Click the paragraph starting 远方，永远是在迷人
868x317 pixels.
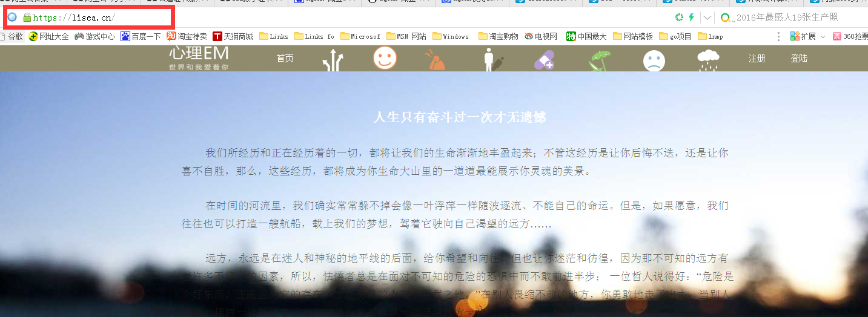pos(457,284)
